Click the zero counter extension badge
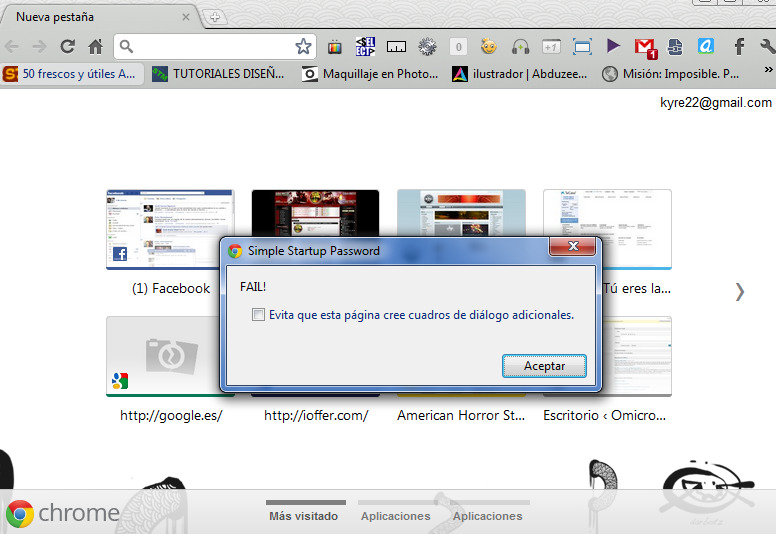The width and height of the screenshot is (776, 534). click(x=458, y=47)
